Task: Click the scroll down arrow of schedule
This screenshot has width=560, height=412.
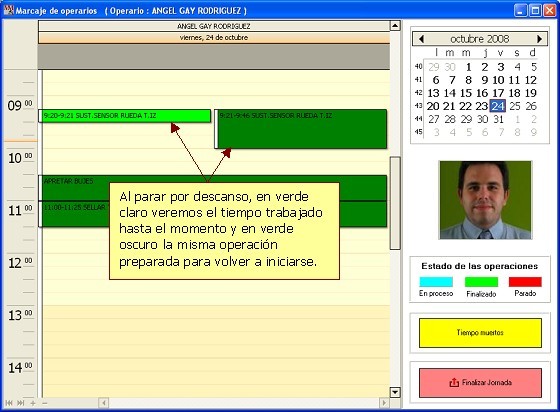Action: point(395,392)
